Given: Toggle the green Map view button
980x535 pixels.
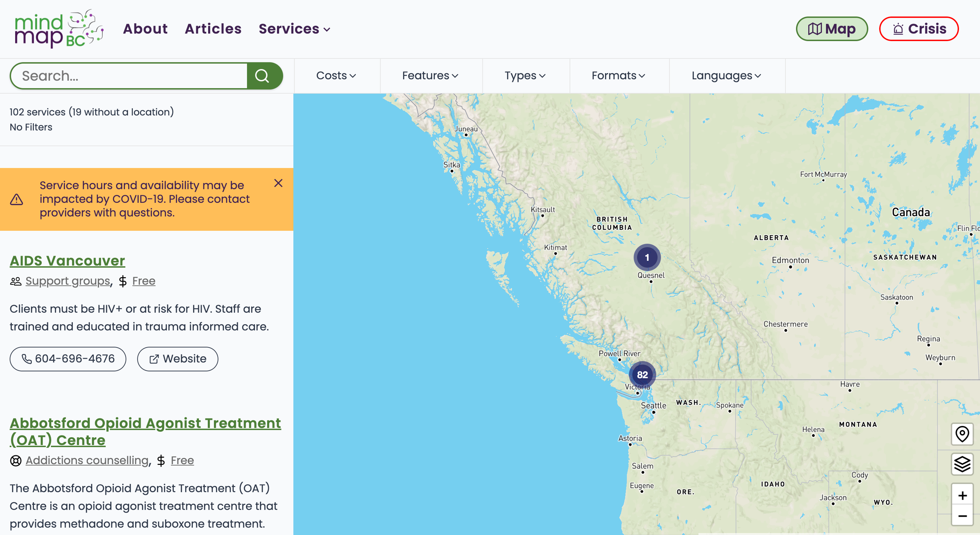Looking at the screenshot, I should 832,29.
